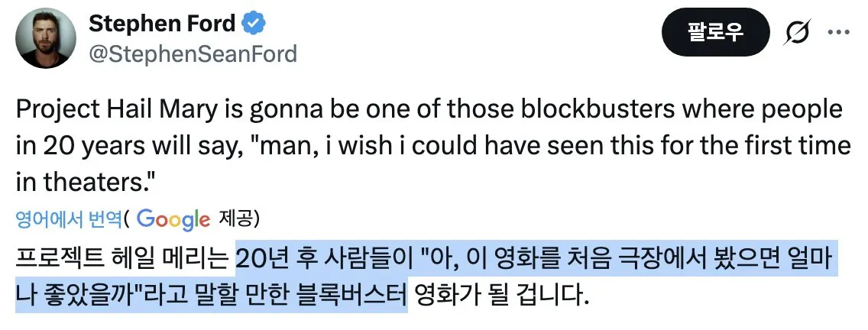Screen dimensions: 868x330
Task: Click the black 팔로우 follow button
Action: click(716, 34)
